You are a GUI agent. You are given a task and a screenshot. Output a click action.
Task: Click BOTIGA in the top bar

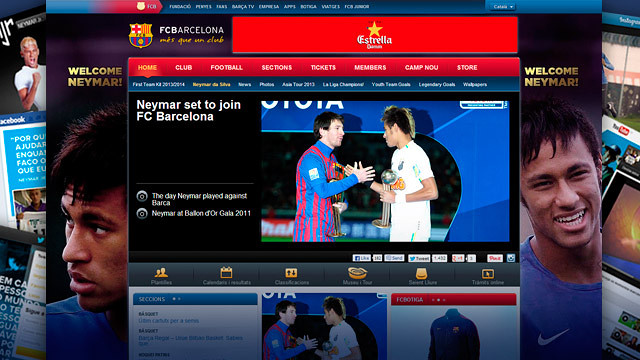click(x=309, y=7)
